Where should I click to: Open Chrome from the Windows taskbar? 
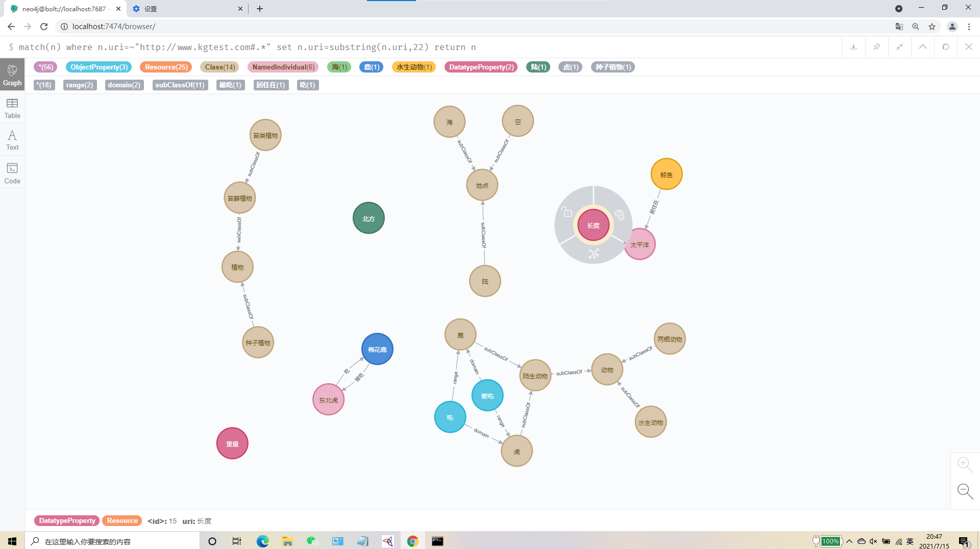(x=412, y=541)
